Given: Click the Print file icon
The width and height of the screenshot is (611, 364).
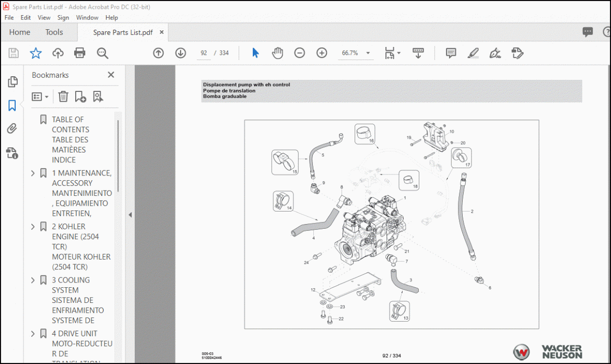Looking at the screenshot, I should (79, 53).
